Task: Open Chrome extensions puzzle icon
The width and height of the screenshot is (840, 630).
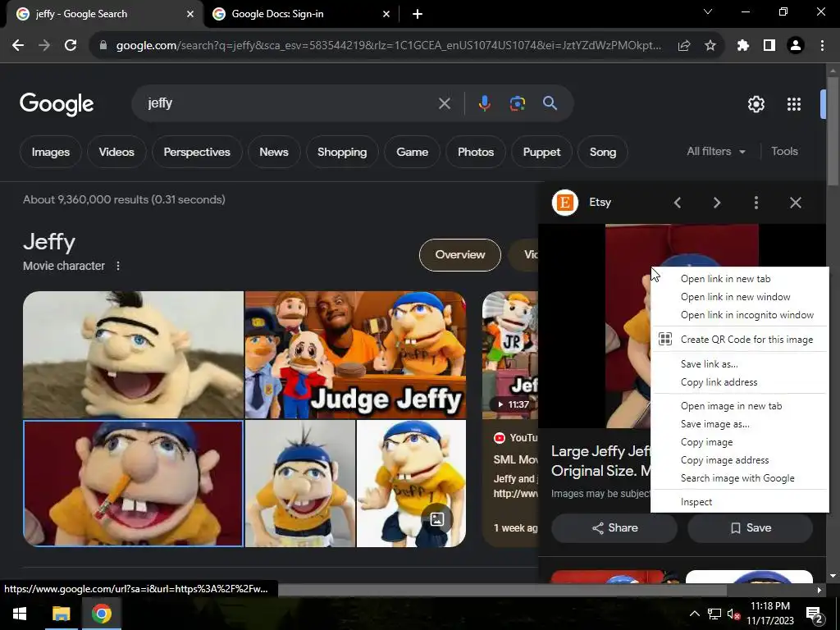Action: point(743,46)
